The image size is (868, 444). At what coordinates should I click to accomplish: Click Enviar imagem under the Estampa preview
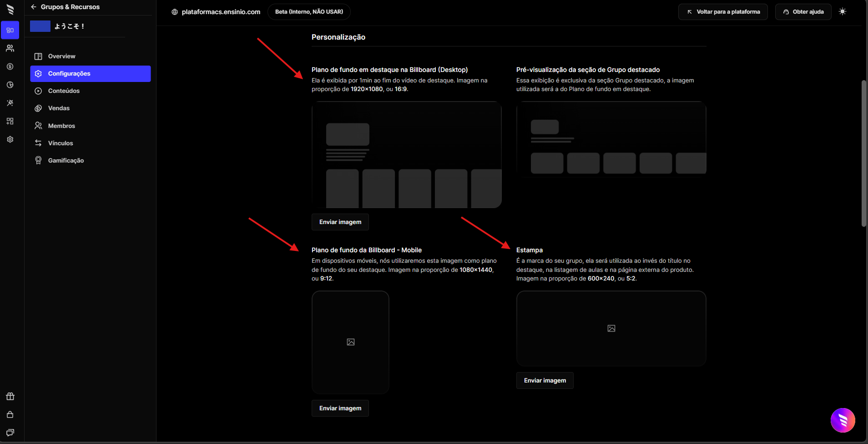545,381
